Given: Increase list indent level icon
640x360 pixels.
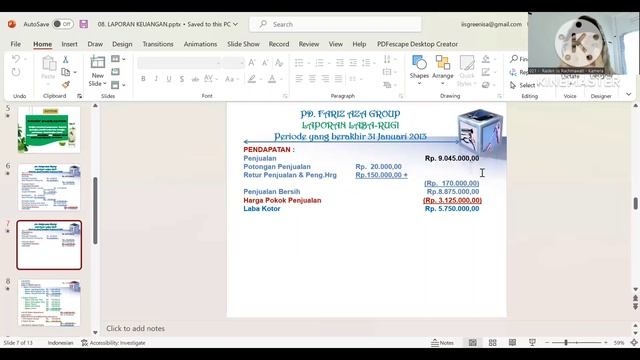Looking at the screenshot, I should [353, 62].
